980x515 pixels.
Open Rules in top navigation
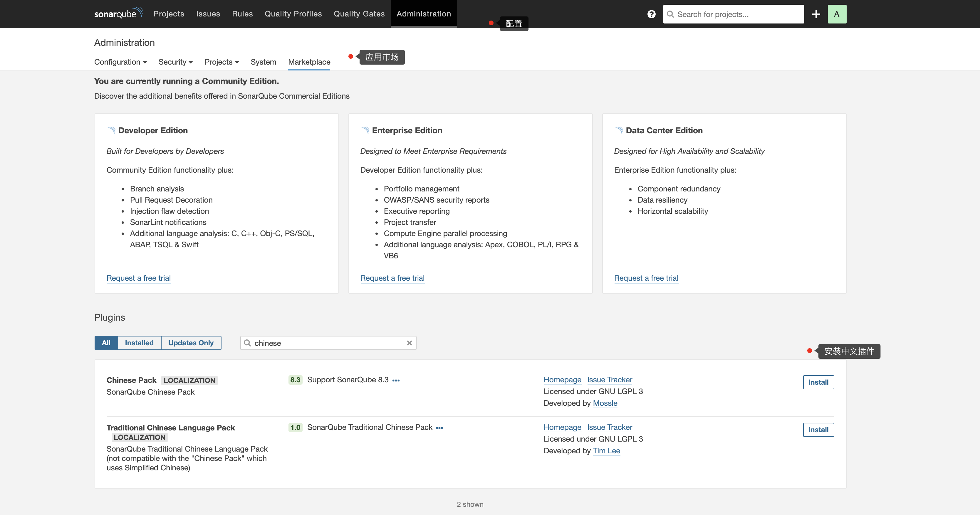pyautogui.click(x=242, y=14)
